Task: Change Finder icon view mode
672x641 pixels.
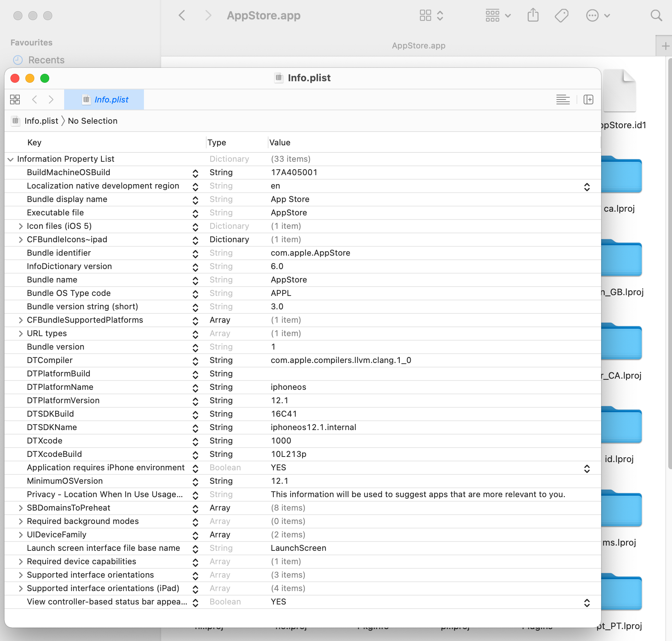Action: point(431,15)
